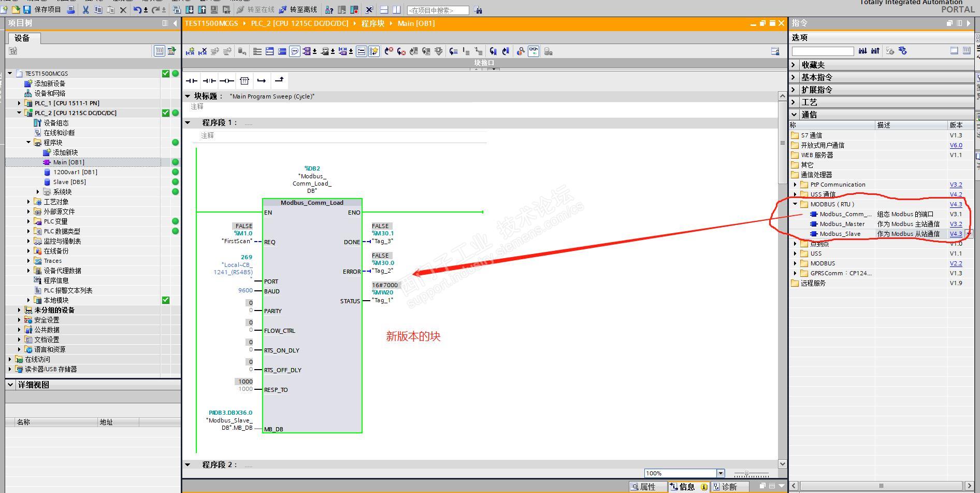980x493 pixels.
Task: Open the zoom level 100% dropdown
Action: point(720,473)
